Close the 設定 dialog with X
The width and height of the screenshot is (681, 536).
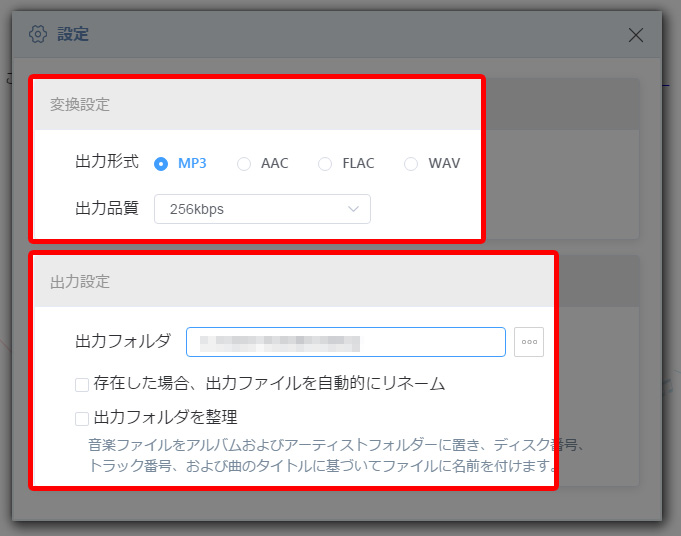635,35
